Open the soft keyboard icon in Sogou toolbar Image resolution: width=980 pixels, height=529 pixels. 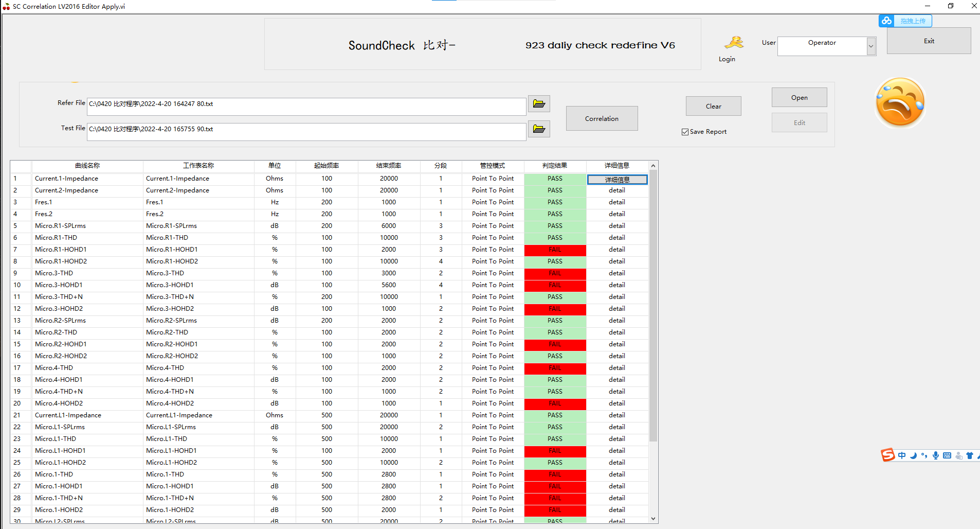click(x=947, y=455)
